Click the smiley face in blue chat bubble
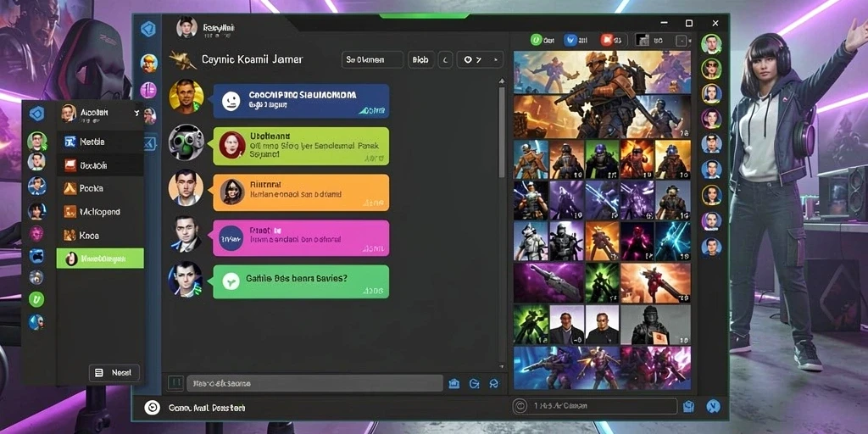 click(231, 101)
